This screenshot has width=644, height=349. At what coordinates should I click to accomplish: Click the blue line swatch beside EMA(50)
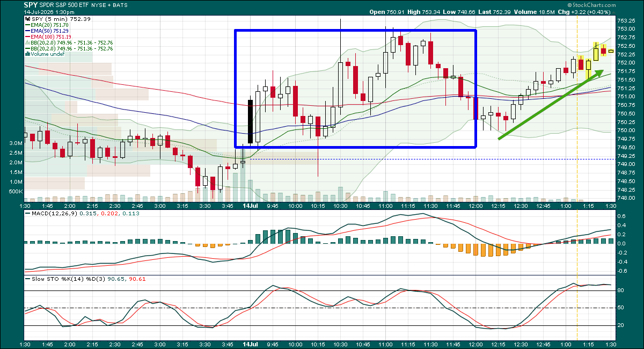point(28,31)
